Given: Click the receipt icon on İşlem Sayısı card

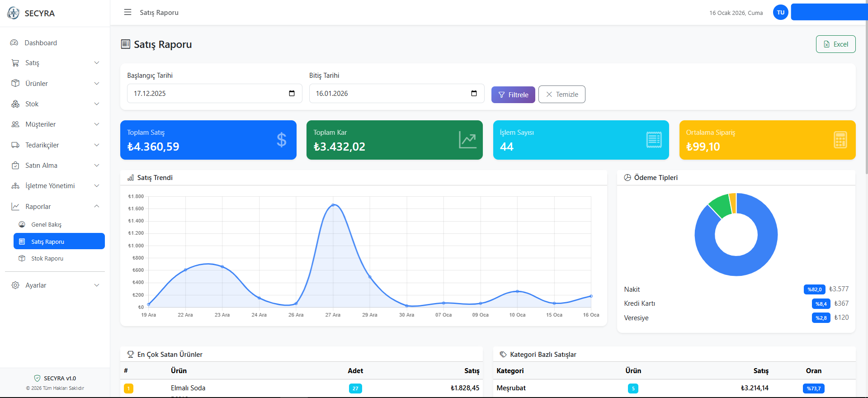Looking at the screenshot, I should (x=654, y=140).
